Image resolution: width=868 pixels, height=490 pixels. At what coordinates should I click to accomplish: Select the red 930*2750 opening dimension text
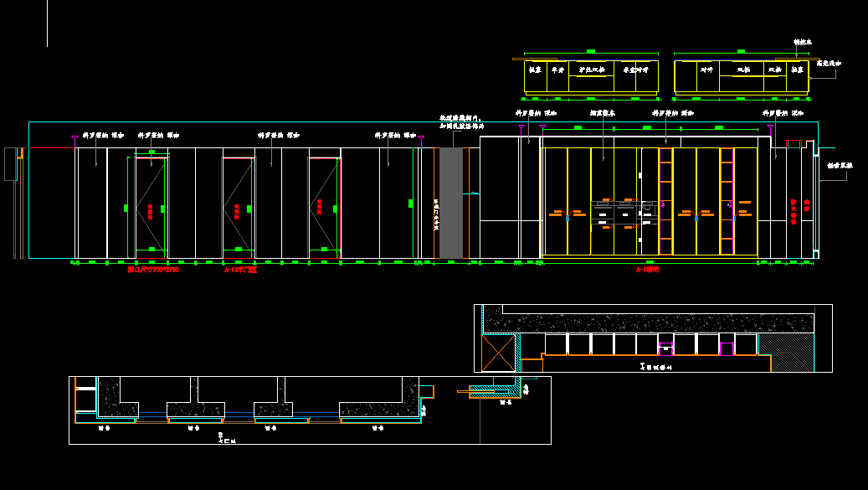(x=152, y=271)
